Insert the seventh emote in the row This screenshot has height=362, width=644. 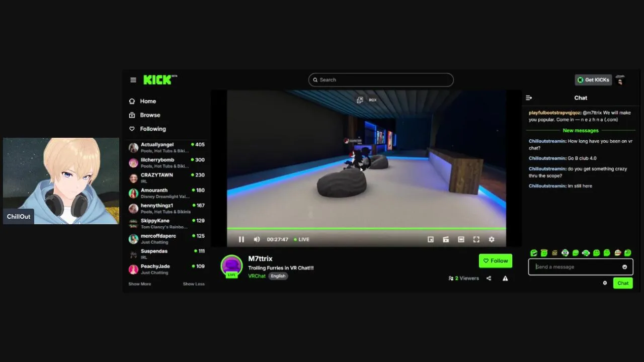pos(596,253)
